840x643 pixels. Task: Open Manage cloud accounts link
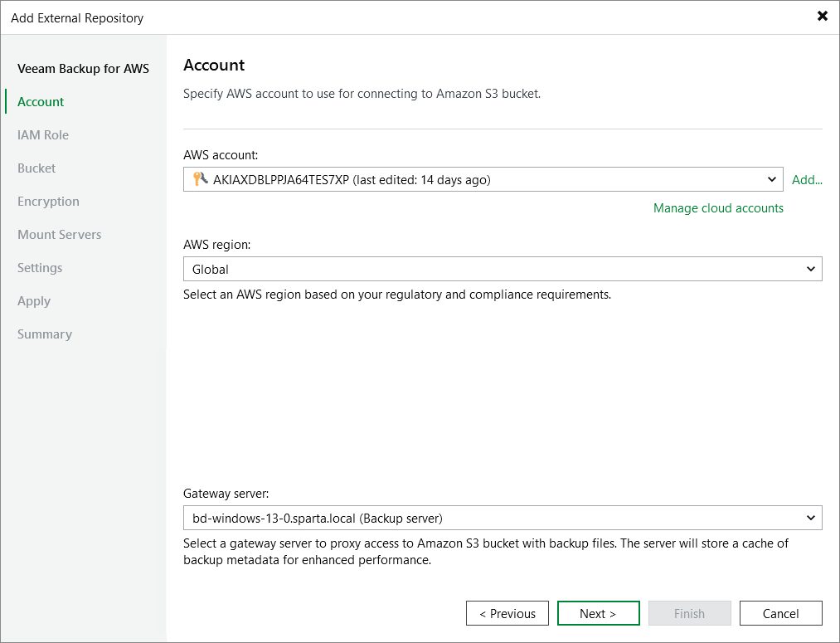click(718, 208)
